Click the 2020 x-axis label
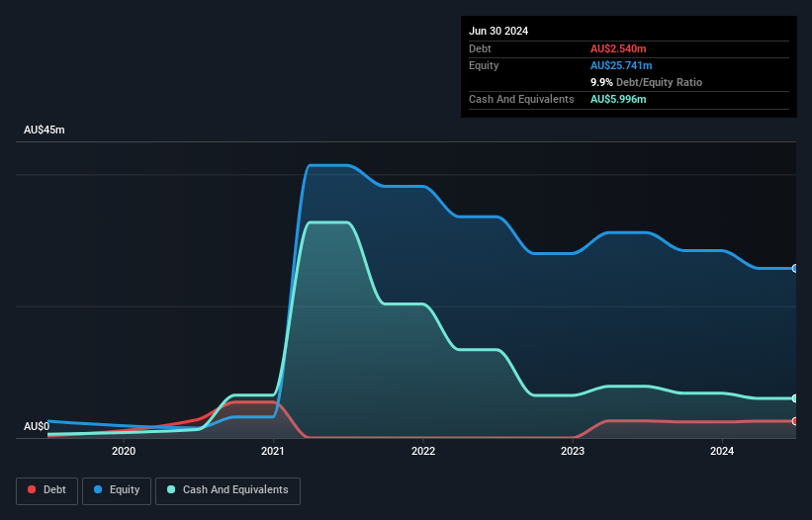Screen dimensions: 812x520 pos(124,451)
